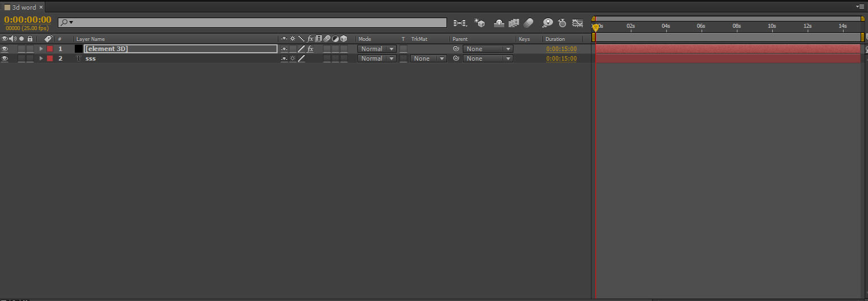Open the Timeline panel options menu

[861, 6]
